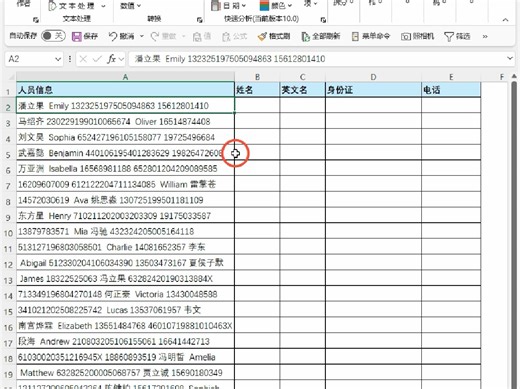Viewport: 520px width, 389px height.
Task: Select the cell containing Lucas
Action: click(125, 310)
